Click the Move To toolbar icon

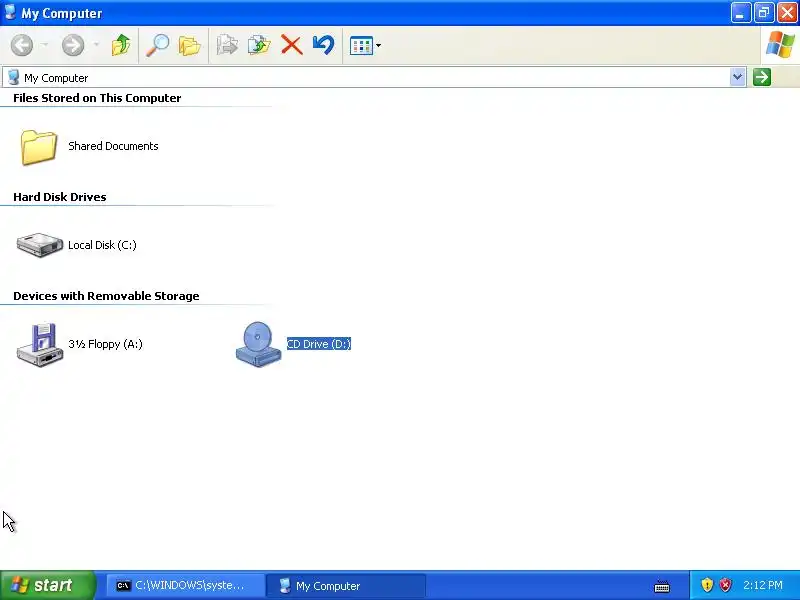click(228, 45)
